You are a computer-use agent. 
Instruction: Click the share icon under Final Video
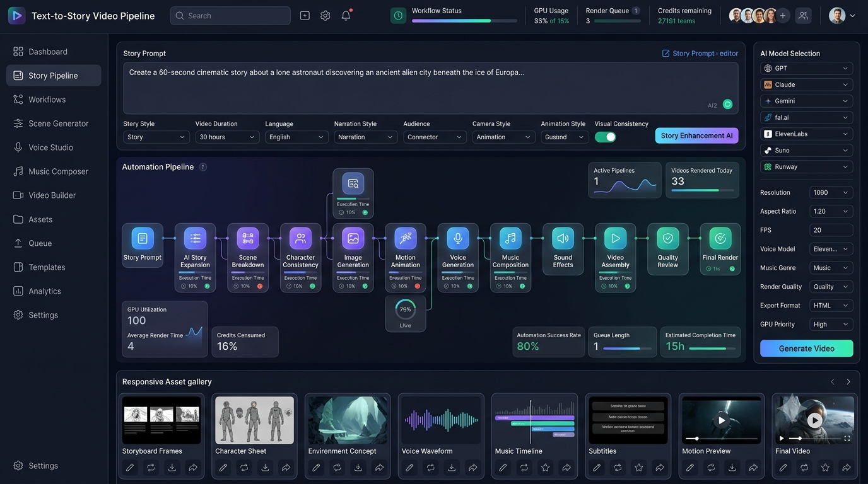tap(847, 468)
